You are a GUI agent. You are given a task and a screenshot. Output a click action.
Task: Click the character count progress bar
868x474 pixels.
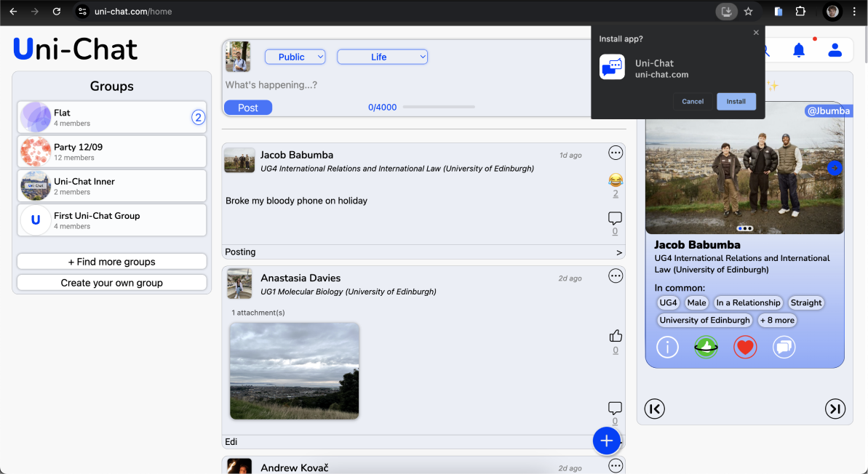coord(439,107)
